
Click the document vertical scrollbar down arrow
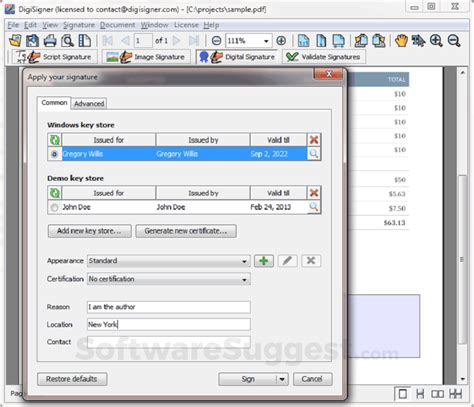[462, 379]
